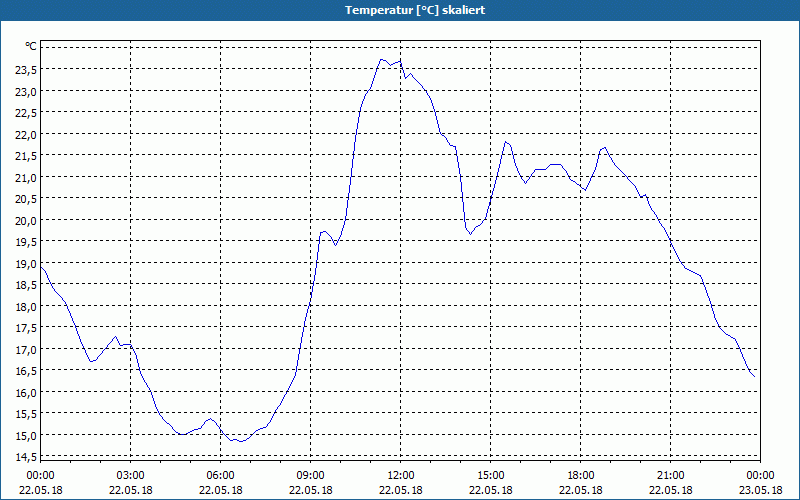The image size is (800, 500).
Task: Click the chart title 'Temperatur [°C] skaliert'
Action: [x=415, y=10]
